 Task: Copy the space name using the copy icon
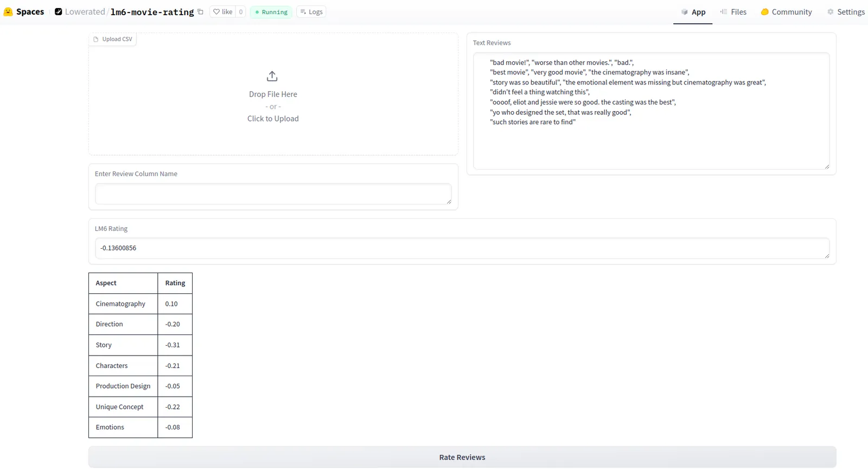click(x=200, y=12)
